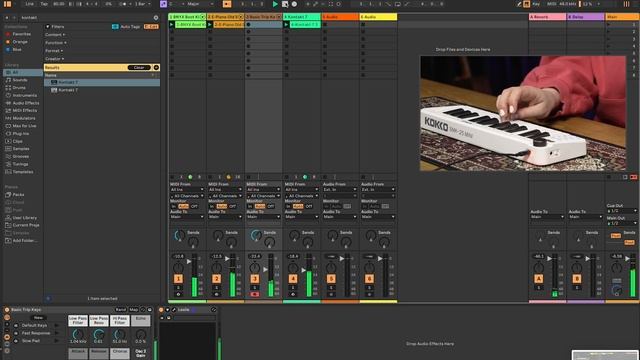The height and width of the screenshot is (360, 640).
Task: Click the Link button in control bar
Action: pyautogui.click(x=29, y=4)
